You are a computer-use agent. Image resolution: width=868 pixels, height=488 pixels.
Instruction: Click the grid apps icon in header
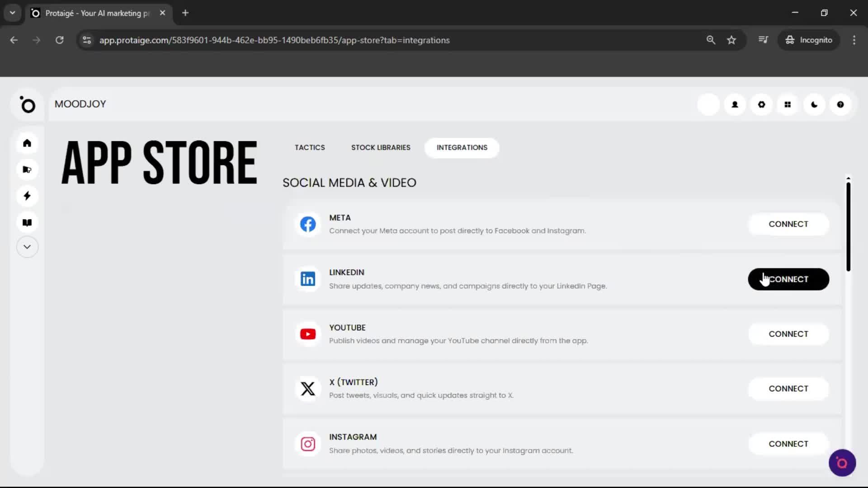tap(788, 104)
